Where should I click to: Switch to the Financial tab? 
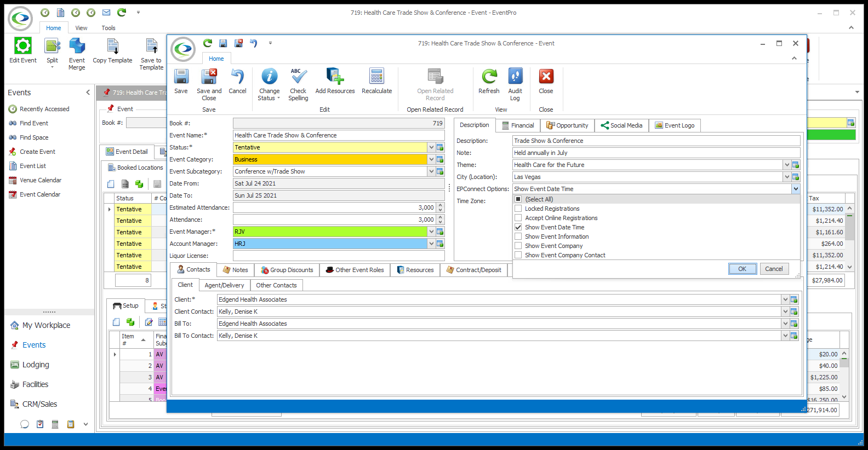coord(518,125)
